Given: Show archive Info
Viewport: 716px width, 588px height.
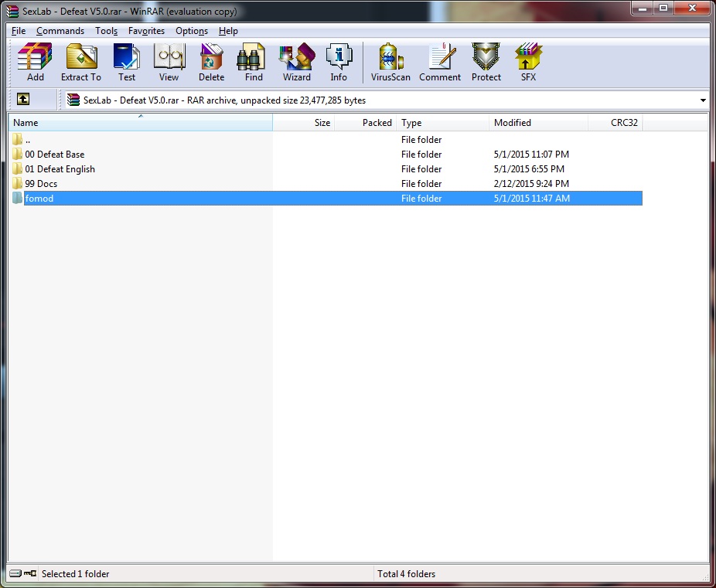Looking at the screenshot, I should [x=339, y=62].
